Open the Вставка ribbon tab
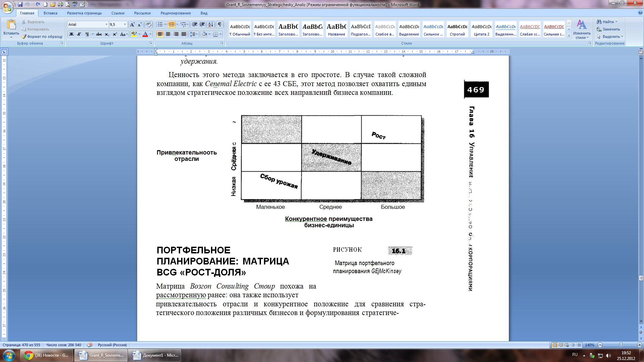644x362 pixels. 50,13
